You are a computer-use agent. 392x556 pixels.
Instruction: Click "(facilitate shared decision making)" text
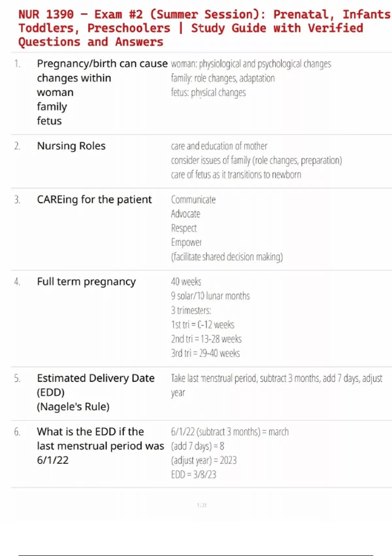pyautogui.click(x=227, y=257)
